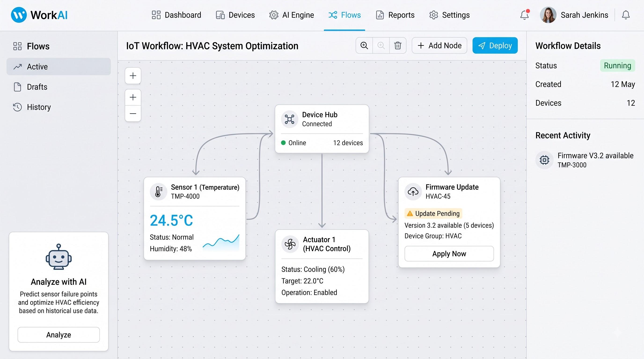Click the Update Pending warning badge
Viewport: 644px width, 359px height.
click(433, 213)
